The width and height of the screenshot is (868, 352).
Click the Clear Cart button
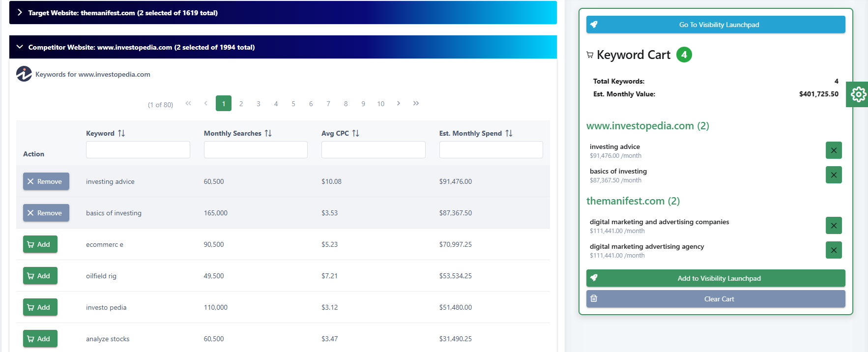coord(716,299)
